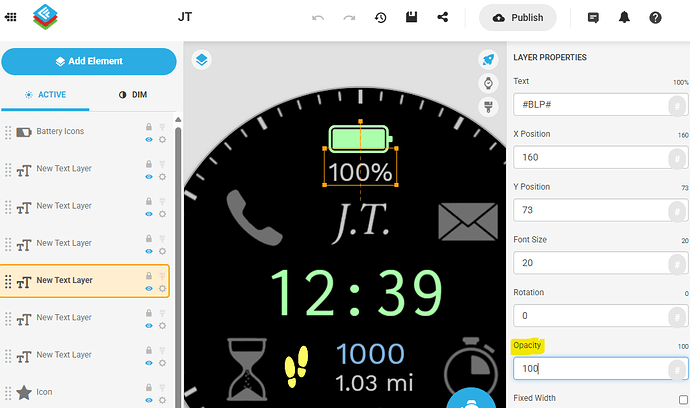Open the # tag picker for Opacity

click(677, 370)
